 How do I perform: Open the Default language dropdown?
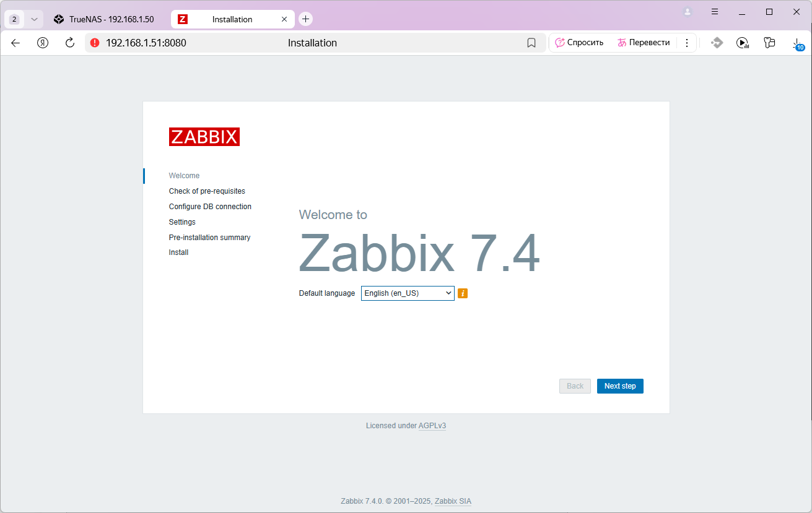click(408, 293)
